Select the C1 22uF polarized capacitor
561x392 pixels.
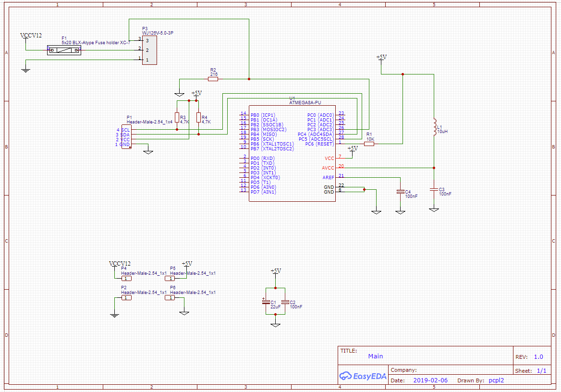coord(265,302)
